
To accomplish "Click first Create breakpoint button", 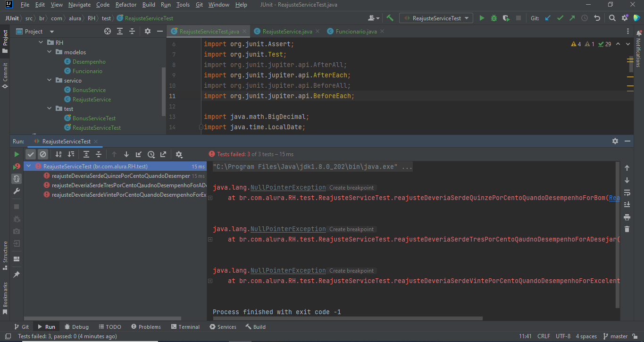I will click(351, 188).
